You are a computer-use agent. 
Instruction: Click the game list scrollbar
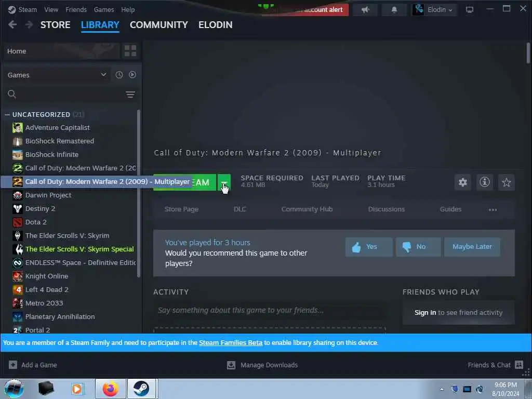[x=138, y=193]
